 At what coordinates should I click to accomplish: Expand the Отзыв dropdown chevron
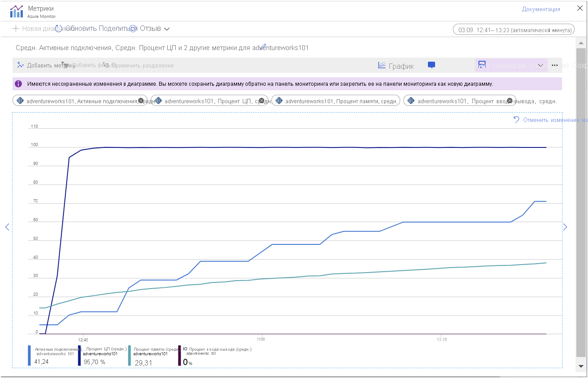tap(167, 29)
